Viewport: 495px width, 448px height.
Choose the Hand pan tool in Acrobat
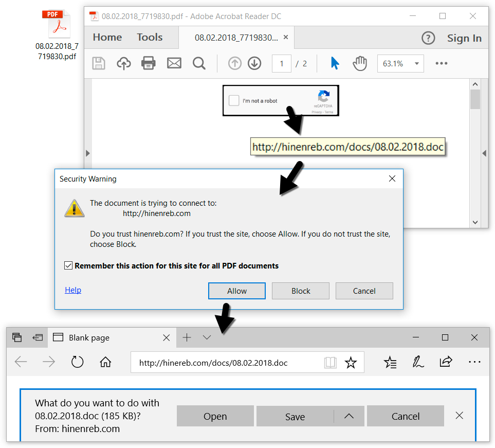coord(360,63)
